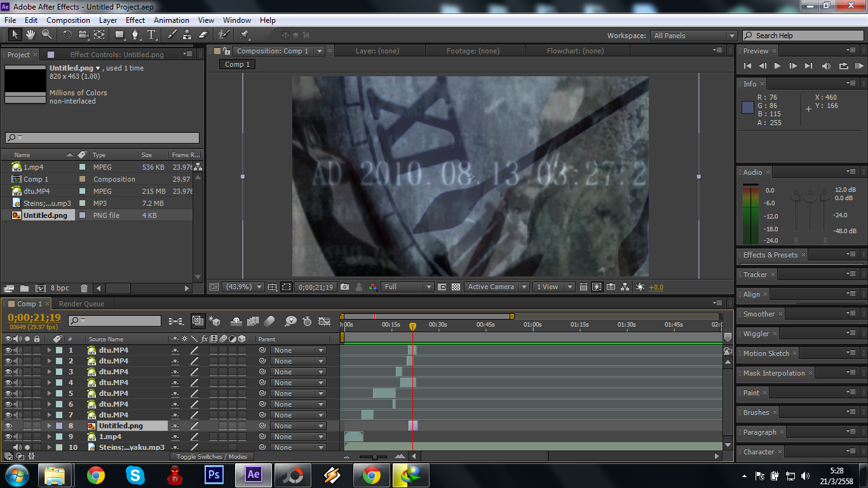This screenshot has height=488, width=868.
Task: Select the Zoom magnifier tool
Action: (x=46, y=34)
